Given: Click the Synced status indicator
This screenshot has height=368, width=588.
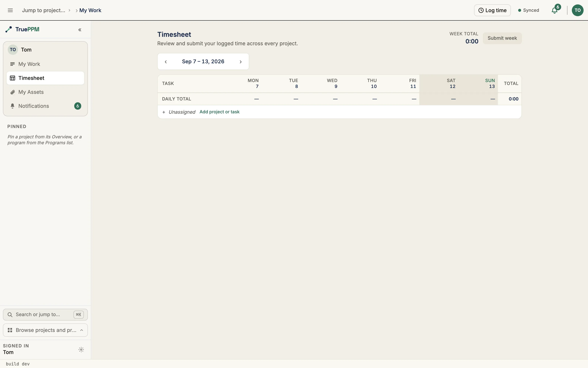Looking at the screenshot, I should tap(528, 10).
